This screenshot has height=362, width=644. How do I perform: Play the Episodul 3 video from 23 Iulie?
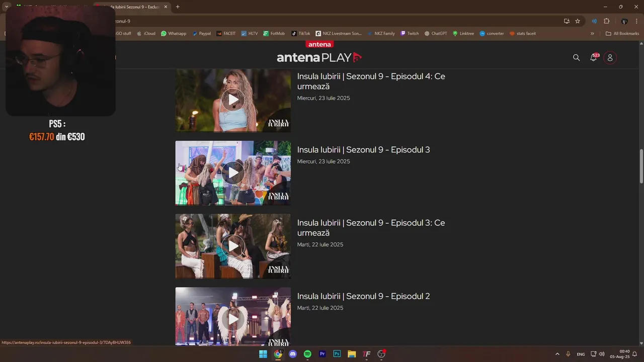point(233,173)
